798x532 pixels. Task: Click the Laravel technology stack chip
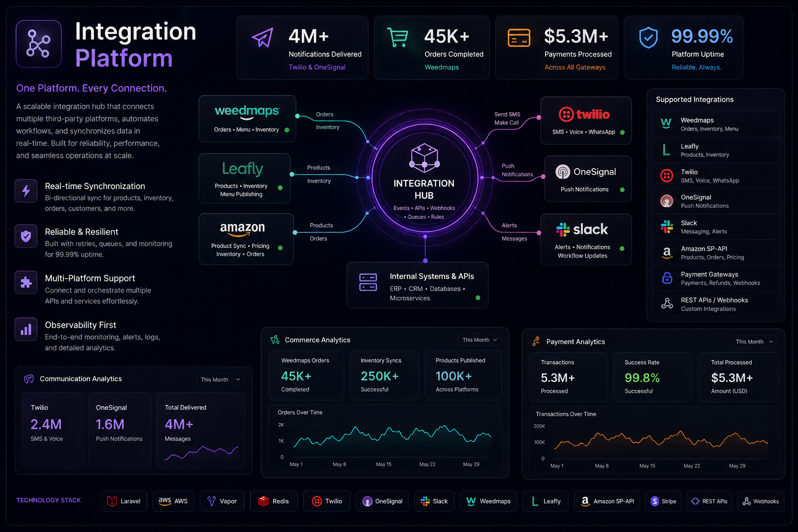[124, 501]
